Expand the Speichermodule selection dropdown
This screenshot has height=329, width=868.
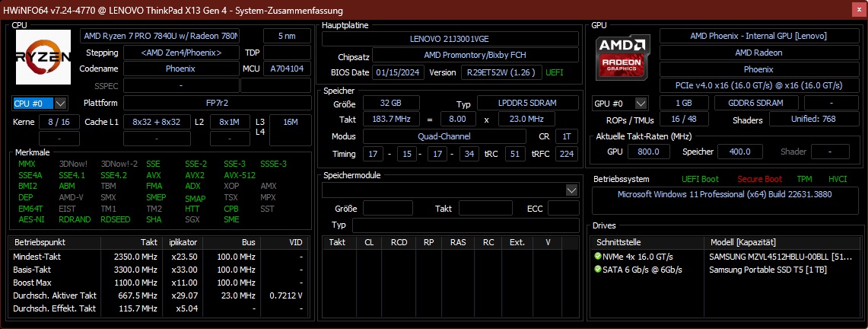tap(572, 190)
